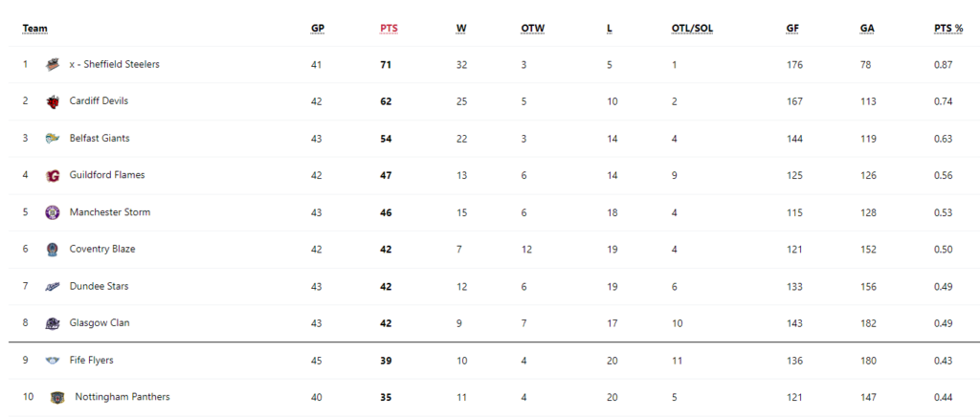Click the Fife Flyers team logo

pyautogui.click(x=53, y=361)
